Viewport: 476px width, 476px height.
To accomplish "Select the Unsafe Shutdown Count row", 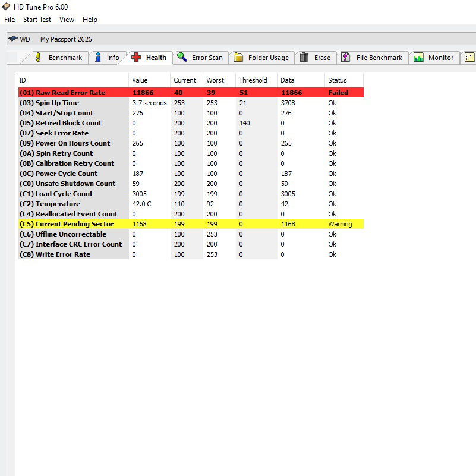I will click(191, 184).
